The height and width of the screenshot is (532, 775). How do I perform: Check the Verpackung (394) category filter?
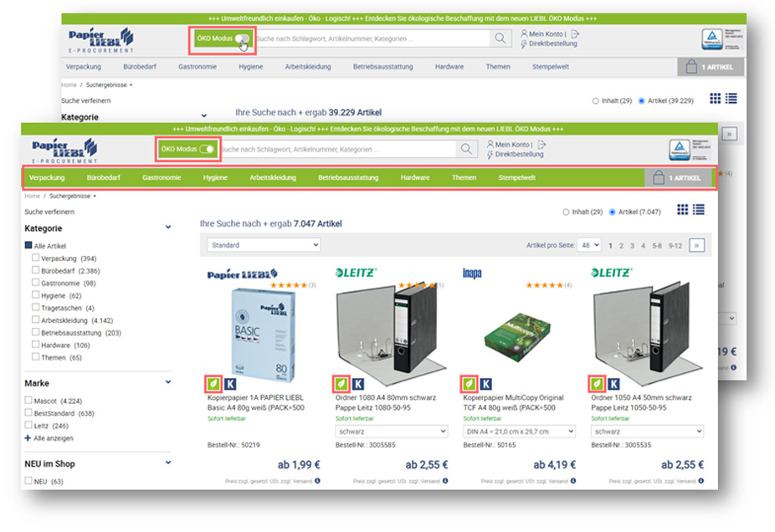point(36,258)
